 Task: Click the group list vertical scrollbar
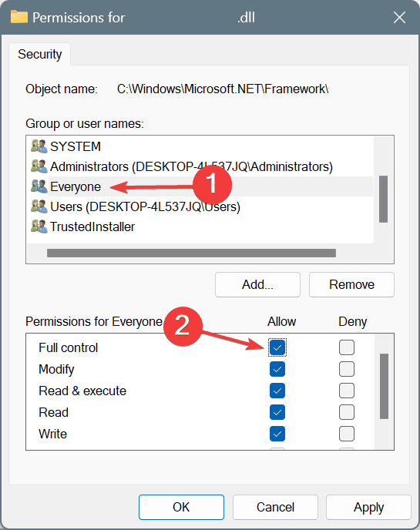(383, 199)
